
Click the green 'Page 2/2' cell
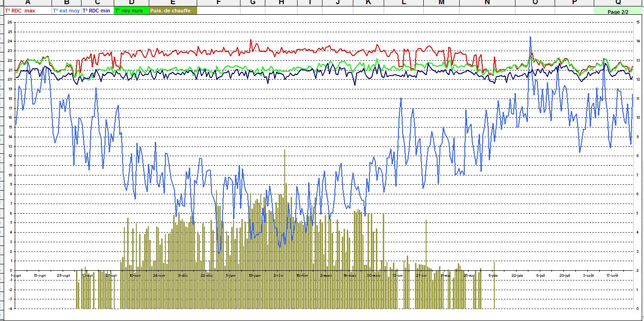(618, 11)
